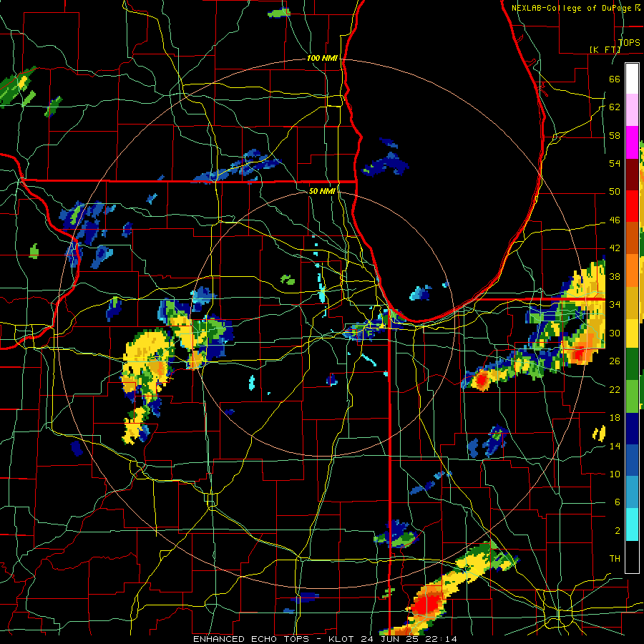Click the light pink legend swatch
The height and width of the screenshot is (644, 644).
[632, 110]
